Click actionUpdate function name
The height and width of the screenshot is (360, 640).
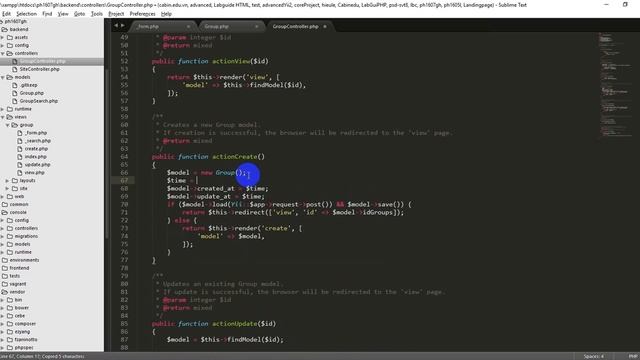click(235, 324)
